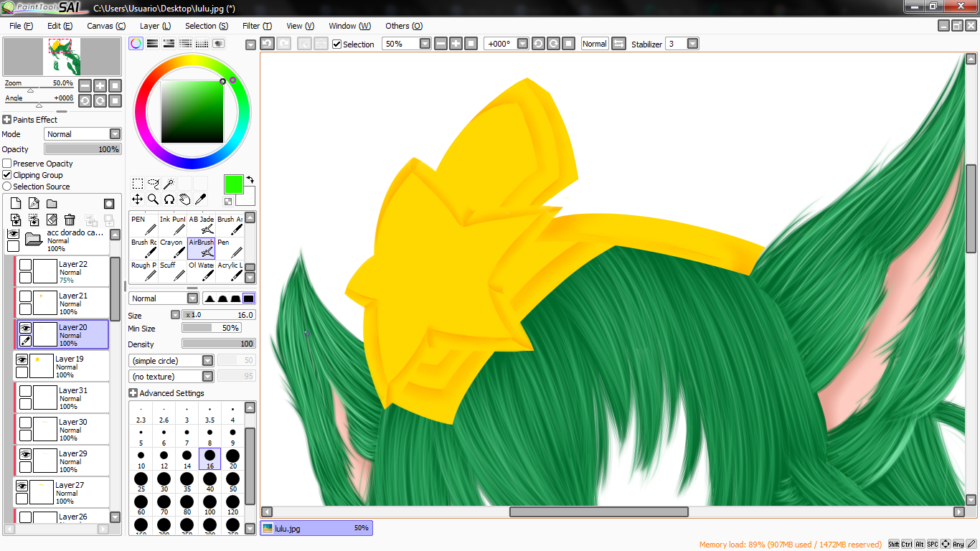The height and width of the screenshot is (551, 980).
Task: Expand the Paints Effect section
Action: point(7,120)
